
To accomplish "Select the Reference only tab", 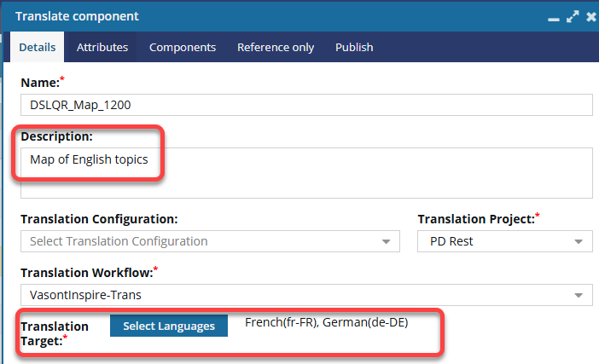I will (x=276, y=48).
